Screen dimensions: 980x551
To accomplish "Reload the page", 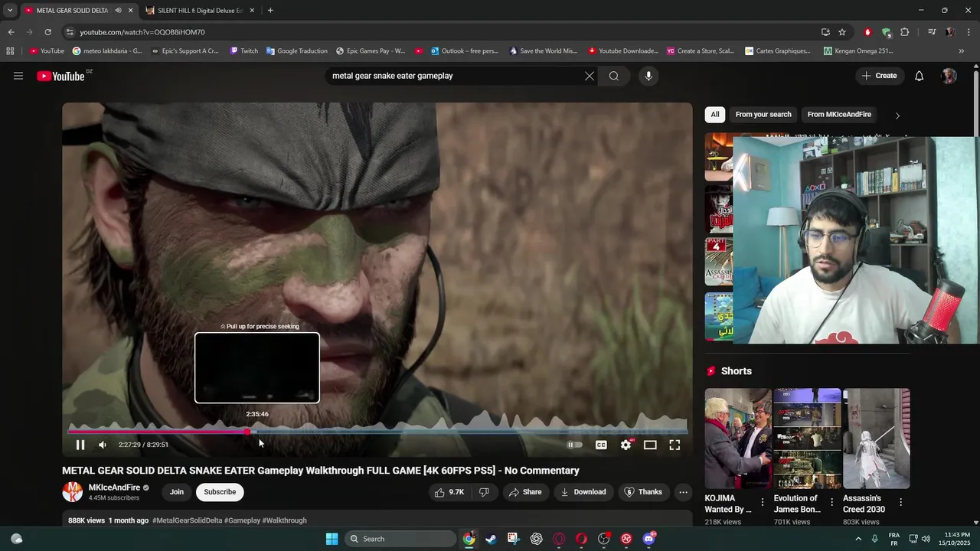I will click(x=47, y=32).
